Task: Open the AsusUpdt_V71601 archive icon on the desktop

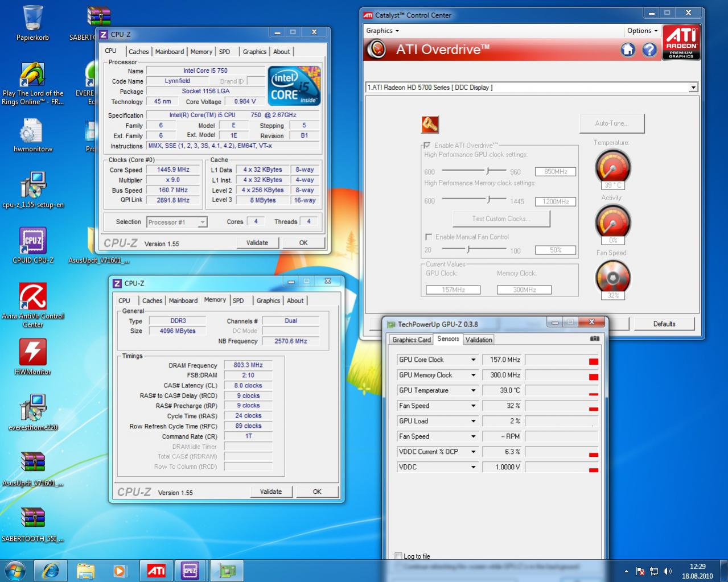Action: coord(32,469)
